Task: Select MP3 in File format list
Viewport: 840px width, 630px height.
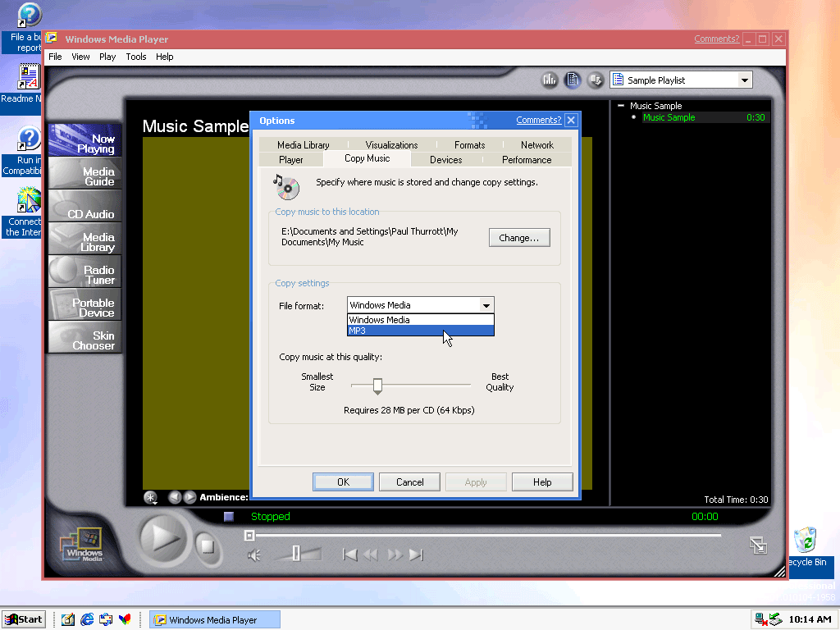Action: coord(420,331)
